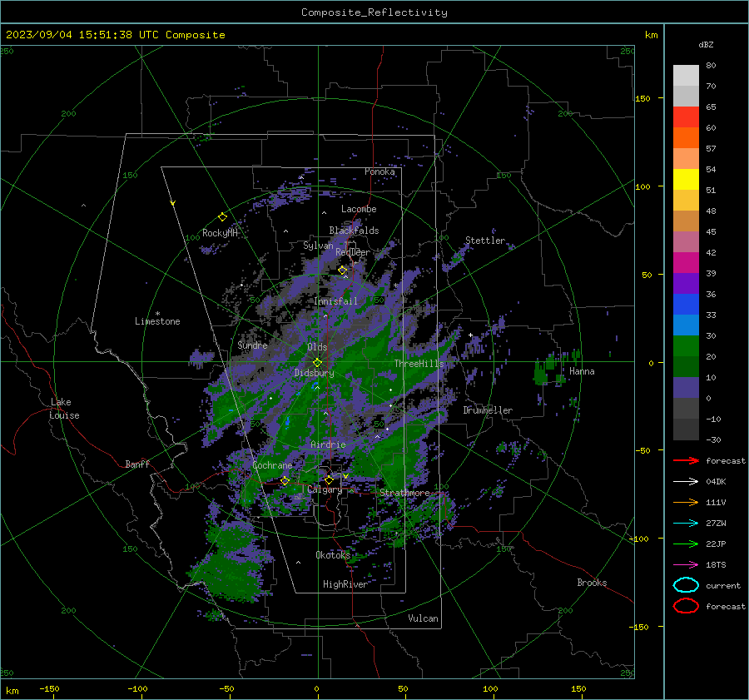Click the Sundre city label
Image resolution: width=749 pixels, height=700 pixels.
[252, 345]
